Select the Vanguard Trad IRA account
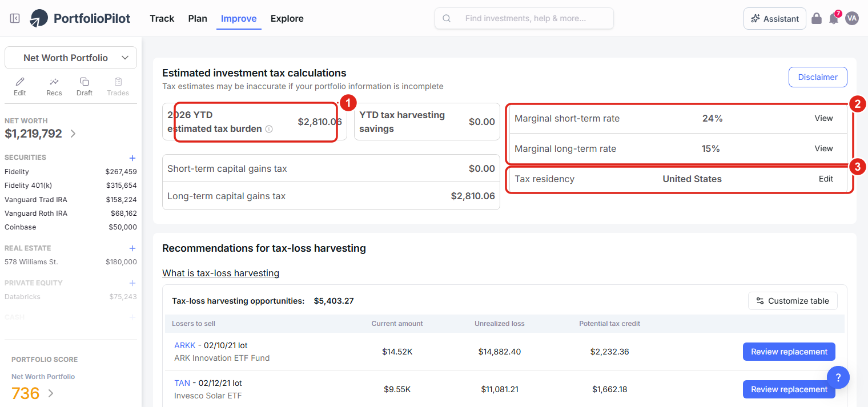This screenshot has height=407, width=868. (x=71, y=199)
